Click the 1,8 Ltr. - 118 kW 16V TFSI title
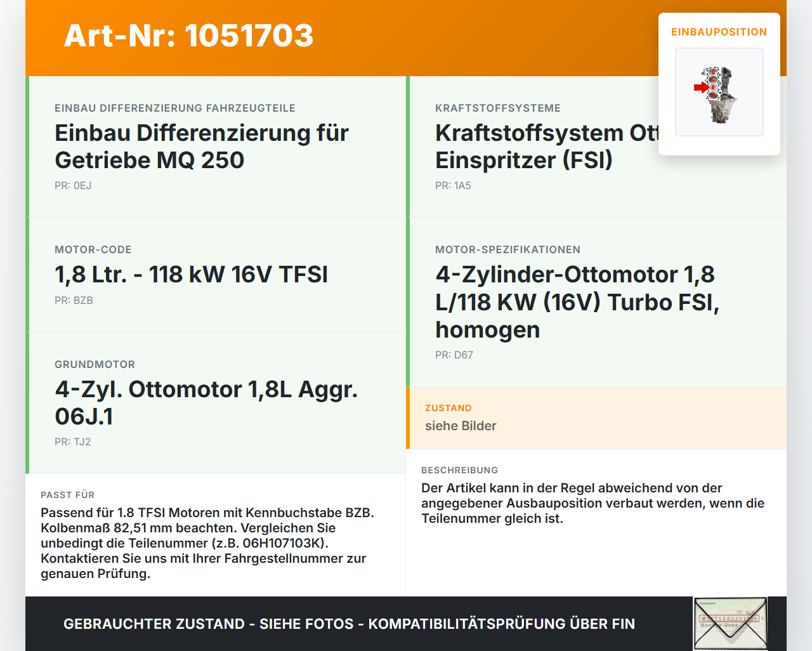Viewport: 812px width, 651px height. coord(192,275)
